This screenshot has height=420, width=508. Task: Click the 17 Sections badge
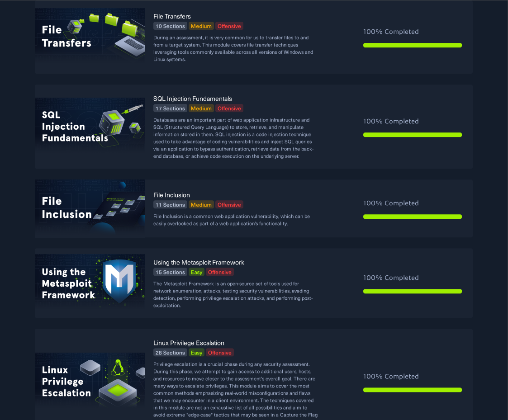click(x=170, y=109)
